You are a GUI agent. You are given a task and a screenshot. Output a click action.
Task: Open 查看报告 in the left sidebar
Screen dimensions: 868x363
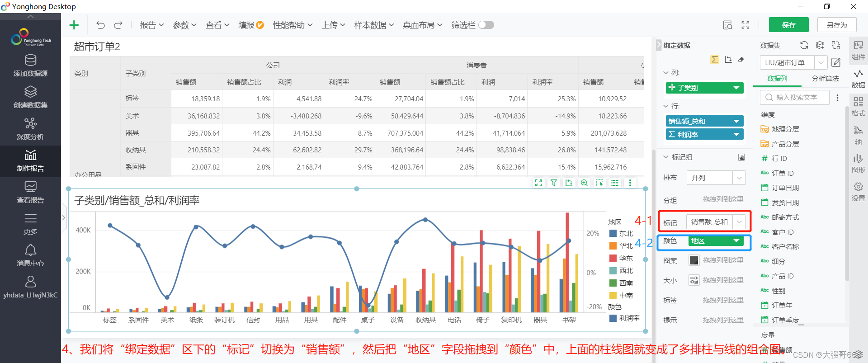coord(30,193)
